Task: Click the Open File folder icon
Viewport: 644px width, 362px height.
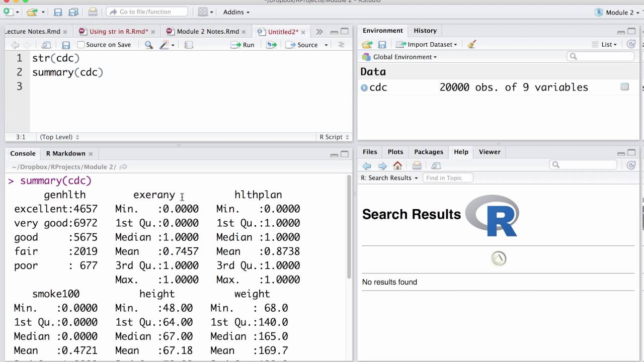Action: (32, 12)
